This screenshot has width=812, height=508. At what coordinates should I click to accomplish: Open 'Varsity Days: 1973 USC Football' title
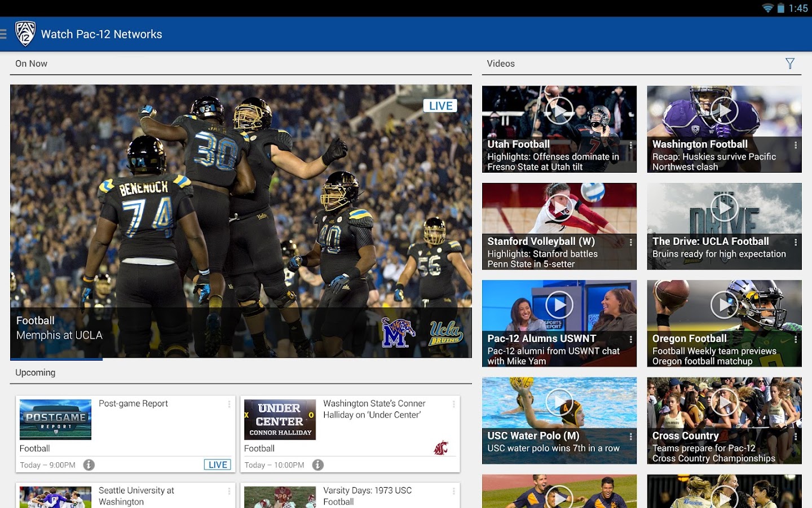pos(368,496)
